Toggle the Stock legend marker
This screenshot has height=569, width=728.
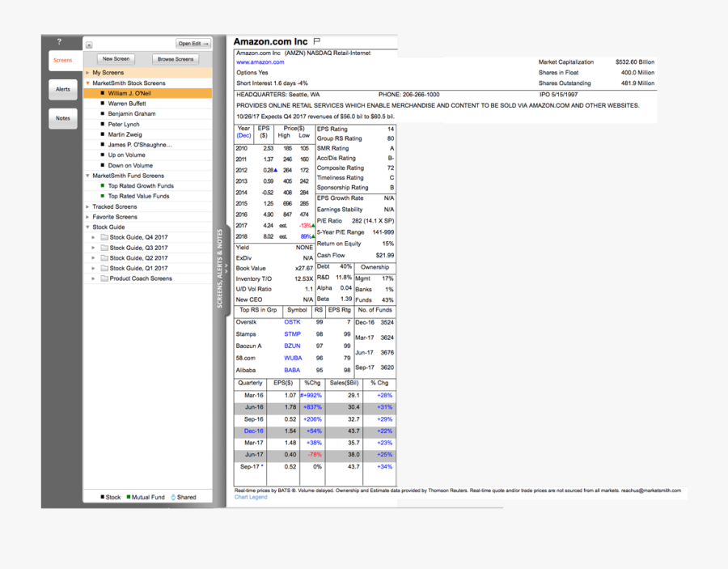point(102,497)
